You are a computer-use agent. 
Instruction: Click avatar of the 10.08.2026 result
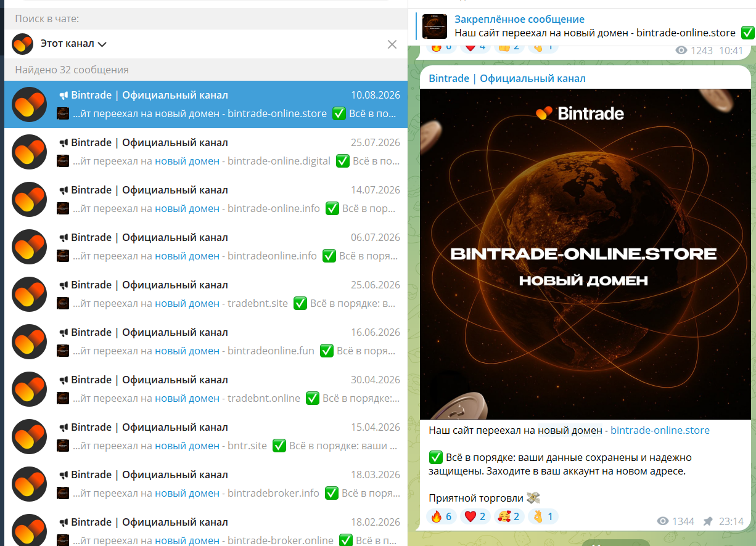click(30, 104)
